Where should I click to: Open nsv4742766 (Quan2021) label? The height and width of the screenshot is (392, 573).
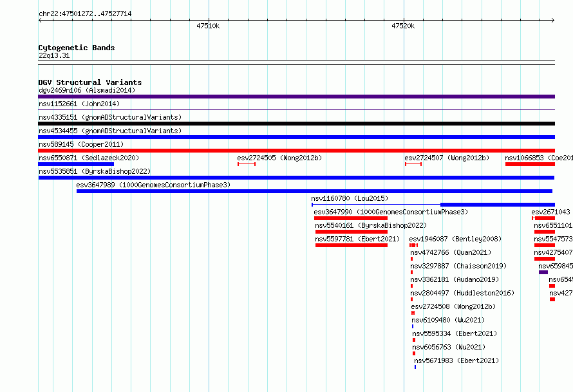(x=451, y=252)
